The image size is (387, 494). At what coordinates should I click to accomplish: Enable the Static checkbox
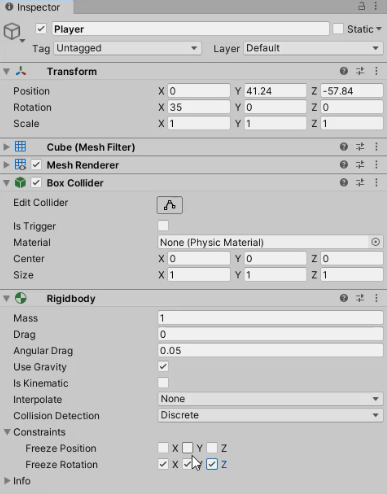(338, 29)
